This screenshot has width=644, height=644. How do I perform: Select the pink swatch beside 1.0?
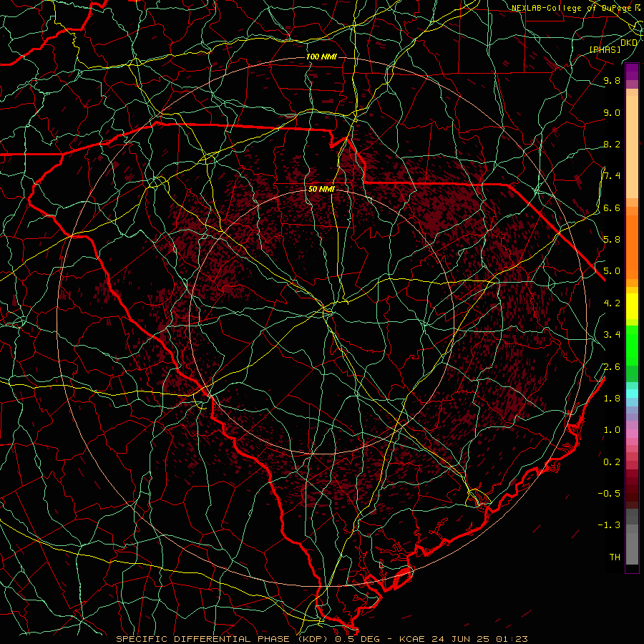632,434
